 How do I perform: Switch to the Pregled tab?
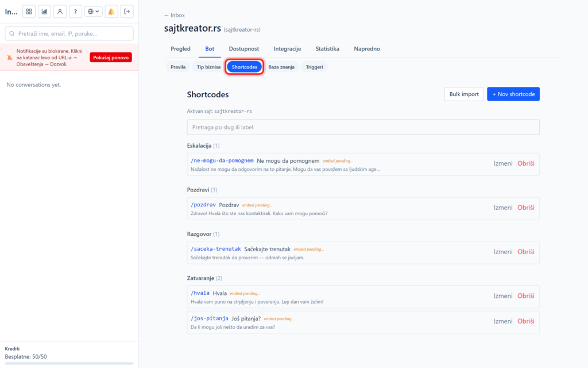pyautogui.click(x=180, y=49)
